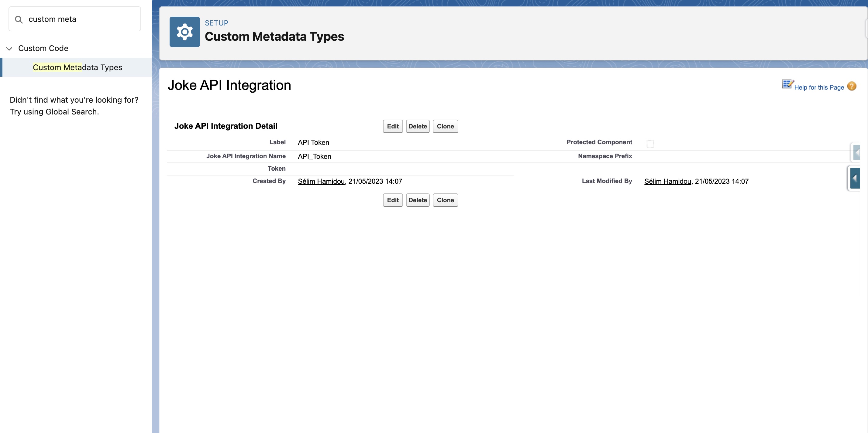Click the top Clone button
The height and width of the screenshot is (433, 868).
tap(445, 126)
